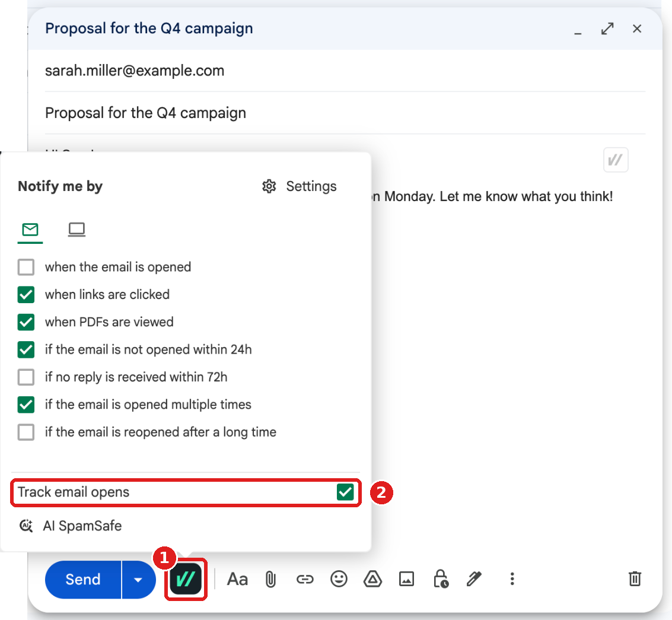The image size is (672, 620).
Task: Uncheck 'when links are clicked'
Action: [x=26, y=294]
